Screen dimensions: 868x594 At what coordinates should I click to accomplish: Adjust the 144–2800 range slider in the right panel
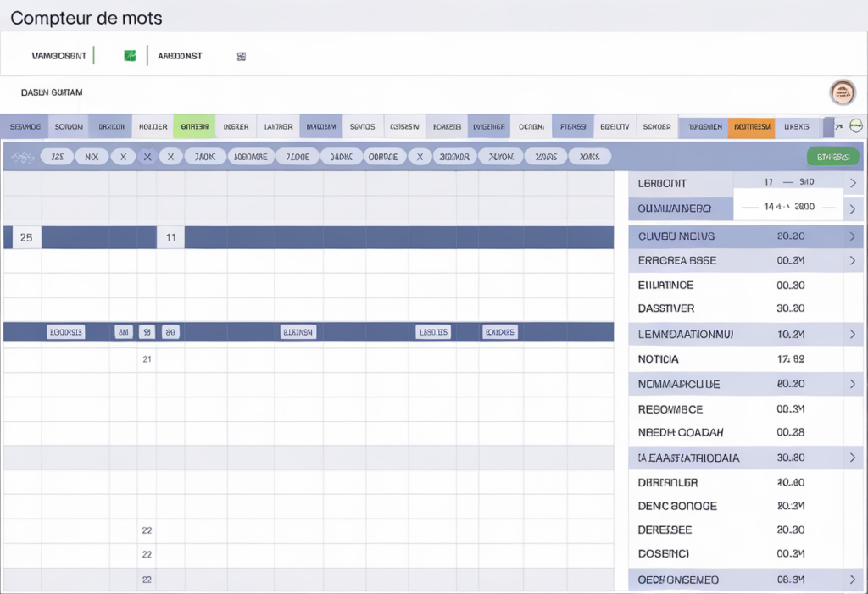click(x=788, y=205)
